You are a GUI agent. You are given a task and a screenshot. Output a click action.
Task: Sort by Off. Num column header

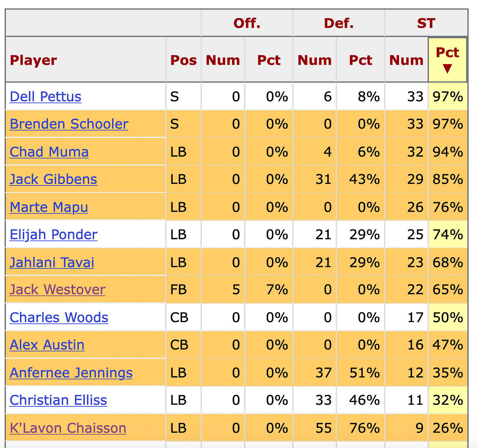[223, 60]
